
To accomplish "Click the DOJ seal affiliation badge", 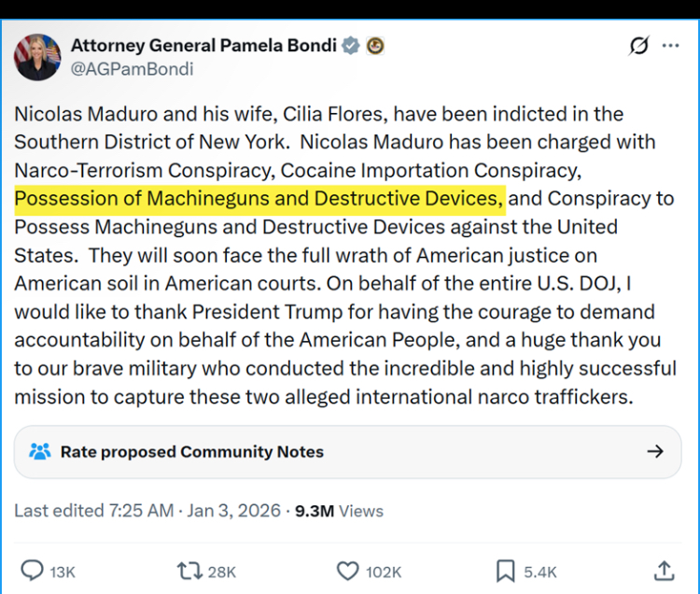I will tap(375, 45).
